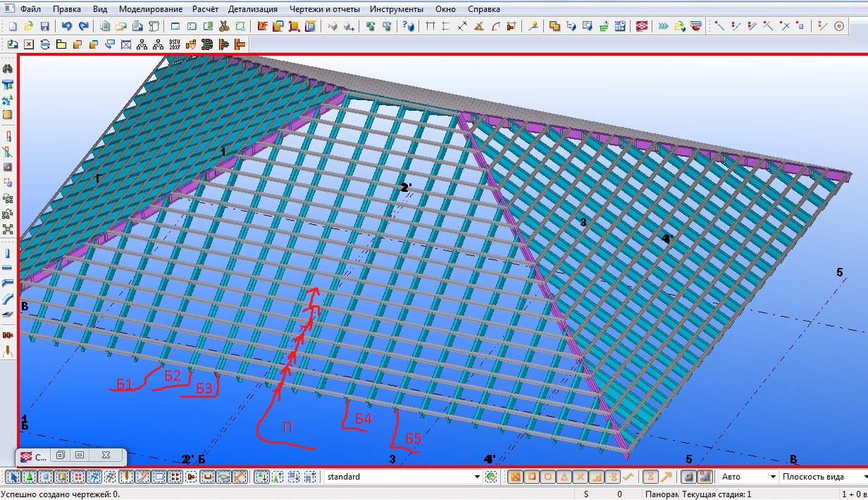
Task: Redo the last undone action
Action: pyautogui.click(x=83, y=26)
